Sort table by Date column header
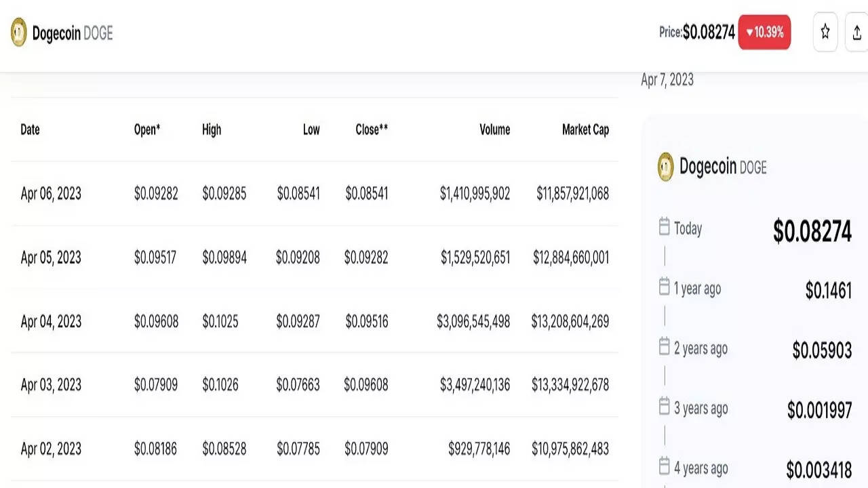The image size is (868, 488). point(31,129)
